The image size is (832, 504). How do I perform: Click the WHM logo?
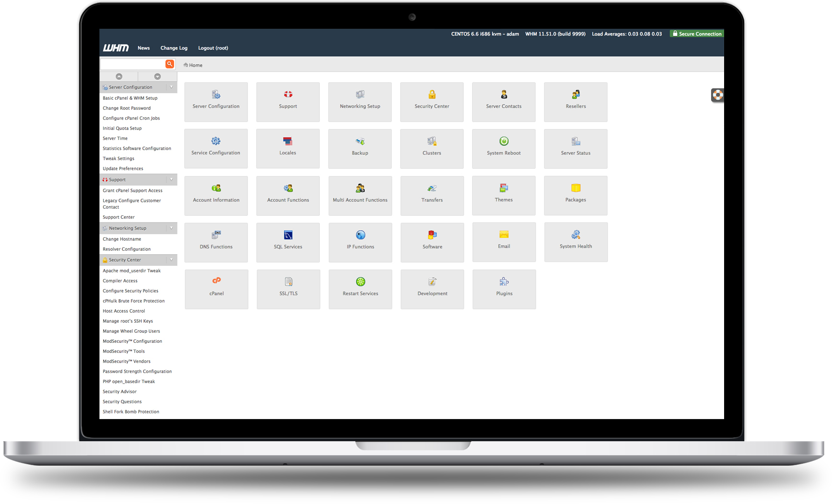click(x=116, y=48)
